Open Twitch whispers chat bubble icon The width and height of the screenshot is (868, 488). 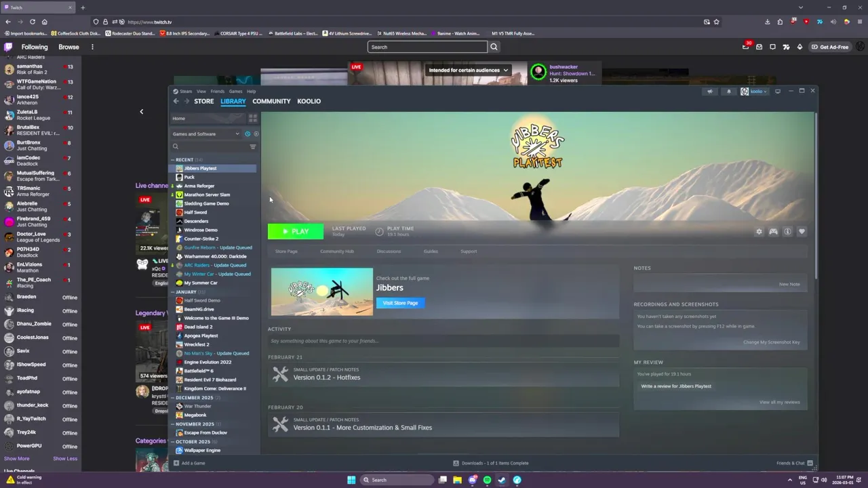pyautogui.click(x=772, y=47)
